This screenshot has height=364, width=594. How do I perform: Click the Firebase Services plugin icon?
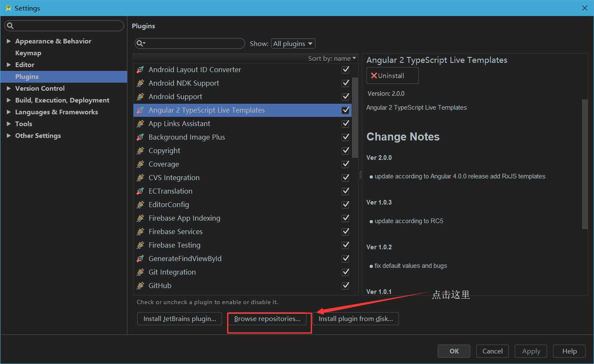pos(141,232)
